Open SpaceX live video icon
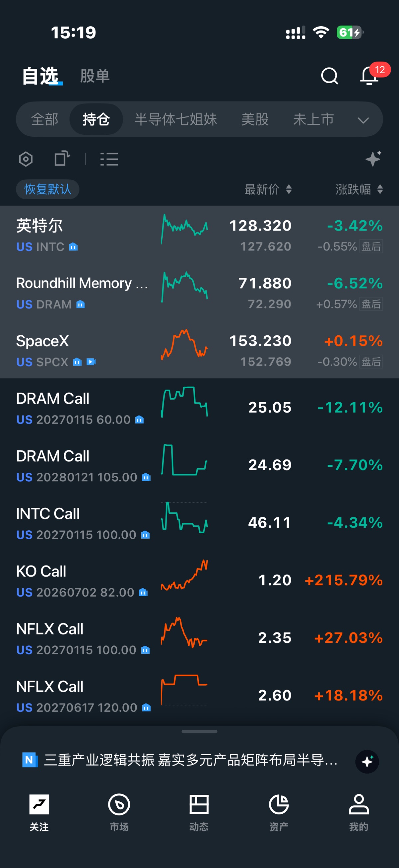This screenshot has width=399, height=868. [x=91, y=362]
